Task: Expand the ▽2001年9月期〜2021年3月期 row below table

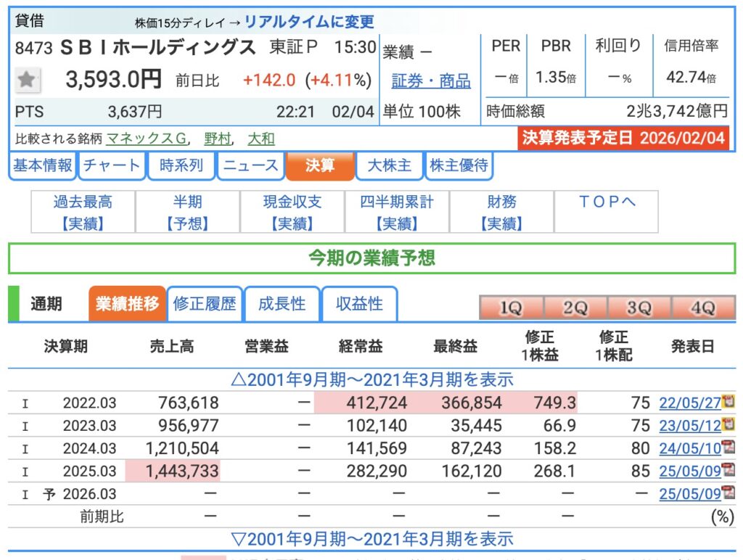Action: (x=371, y=539)
